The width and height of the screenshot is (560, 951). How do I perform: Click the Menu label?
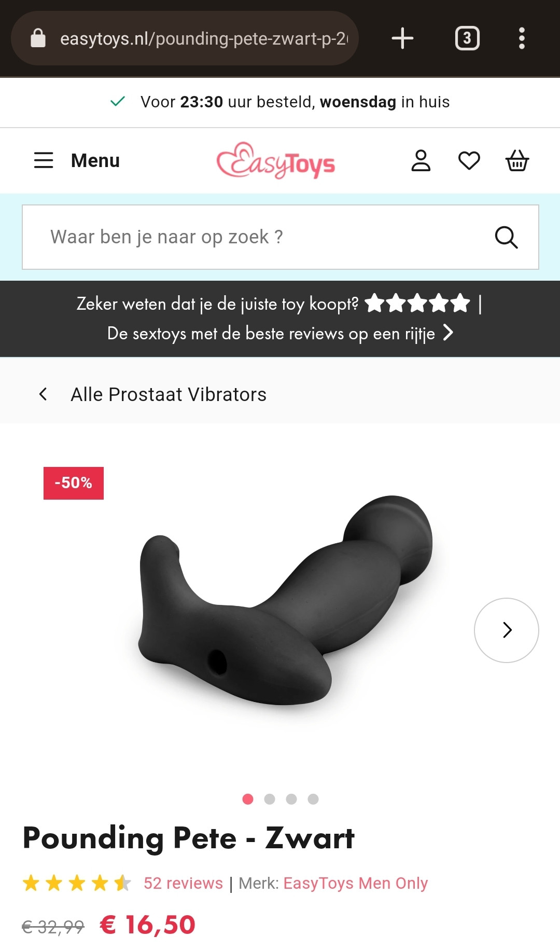coord(95,160)
